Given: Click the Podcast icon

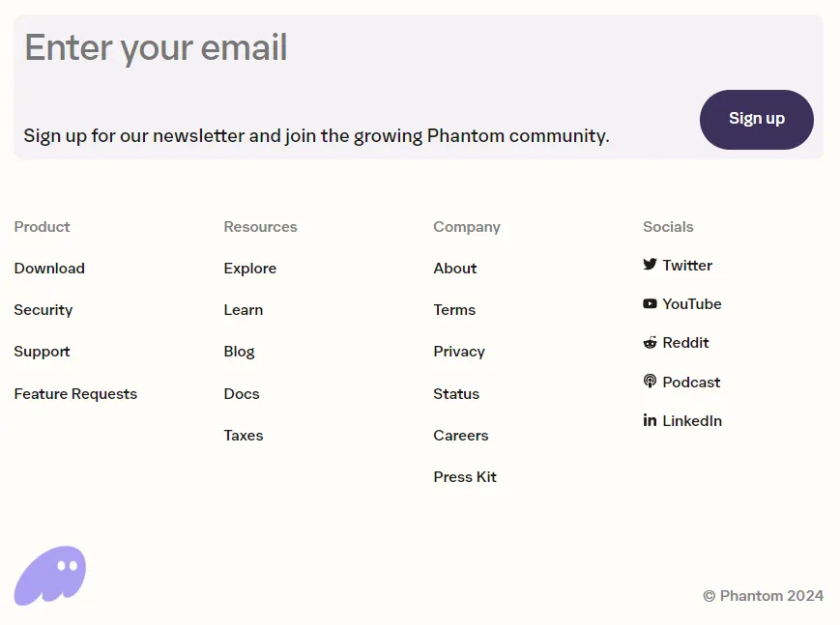Looking at the screenshot, I should pos(650,382).
